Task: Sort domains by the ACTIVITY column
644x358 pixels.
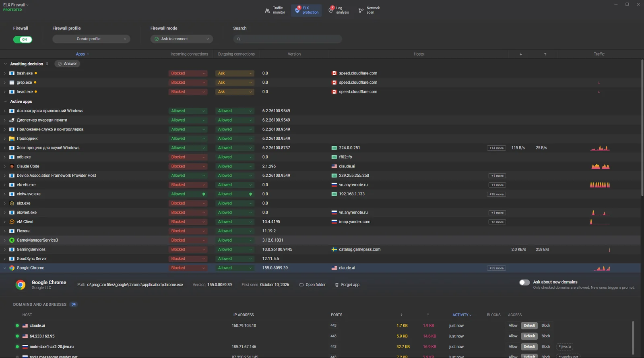Action: [462, 315]
